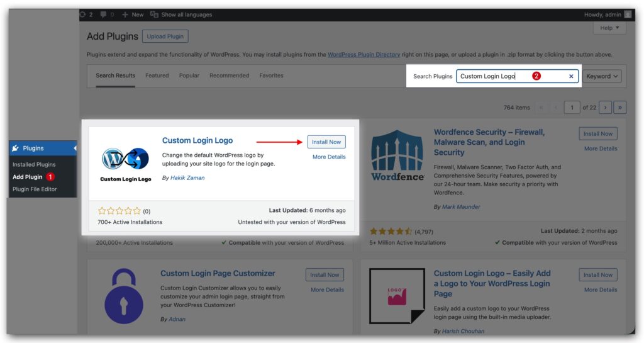
Task: Click the admin avatar icon
Action: 628,14
